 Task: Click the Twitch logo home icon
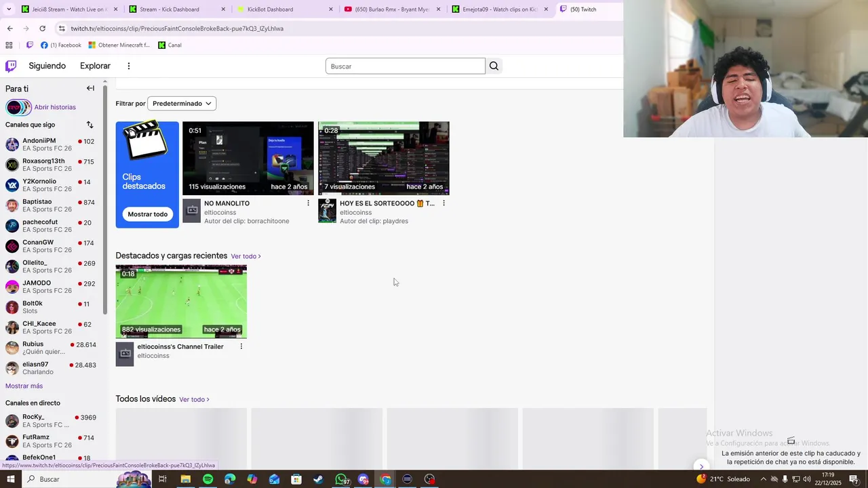[11, 66]
